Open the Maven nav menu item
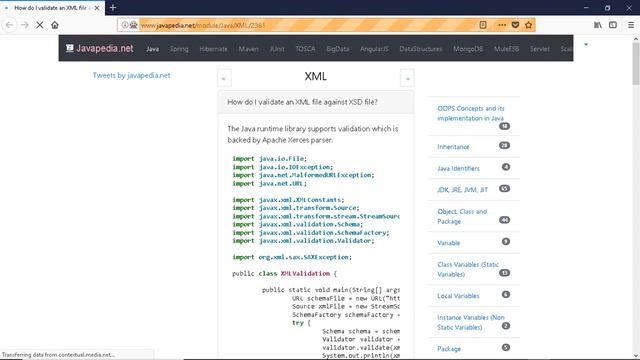The height and width of the screenshot is (360, 640). point(249,49)
